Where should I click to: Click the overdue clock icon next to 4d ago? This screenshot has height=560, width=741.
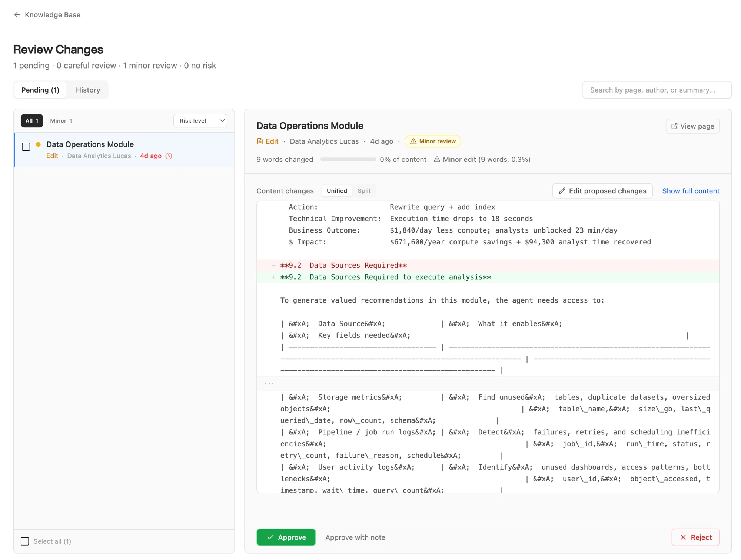[x=169, y=156]
